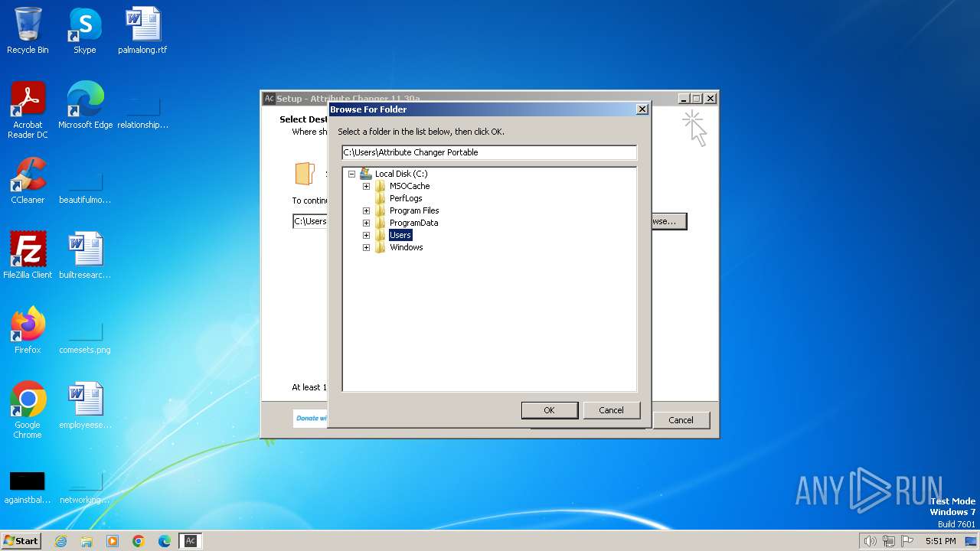
Task: Open the FileZilla Client desktop shortcut
Action: pos(28,256)
